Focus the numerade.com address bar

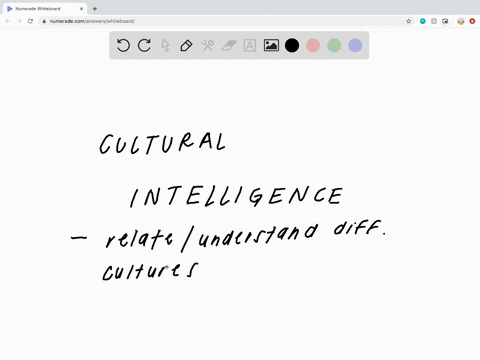[225, 21]
